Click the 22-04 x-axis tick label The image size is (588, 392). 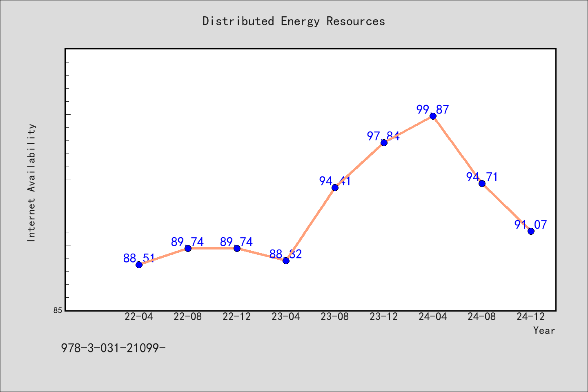click(139, 316)
